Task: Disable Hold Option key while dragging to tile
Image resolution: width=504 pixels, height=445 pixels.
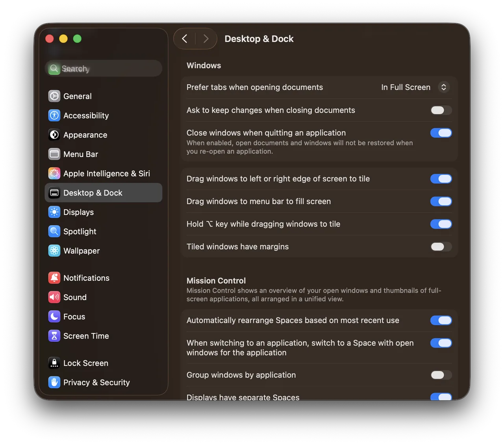Action: click(x=441, y=224)
